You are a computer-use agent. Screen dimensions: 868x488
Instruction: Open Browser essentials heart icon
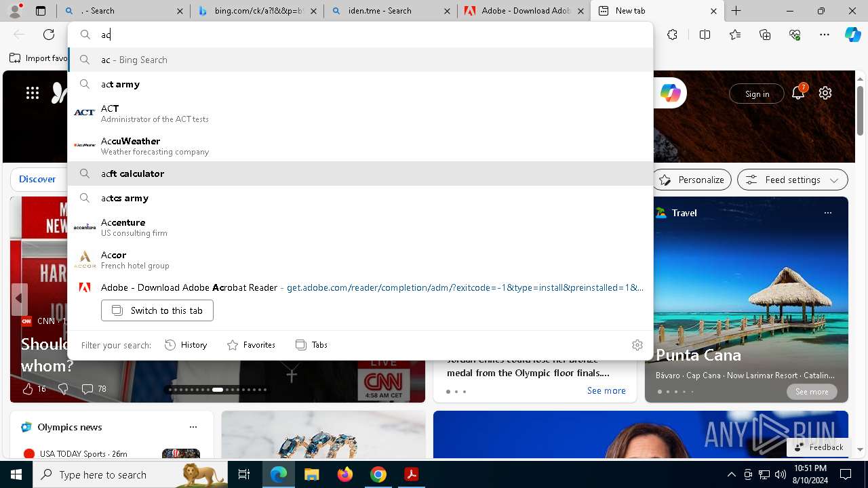[795, 35]
